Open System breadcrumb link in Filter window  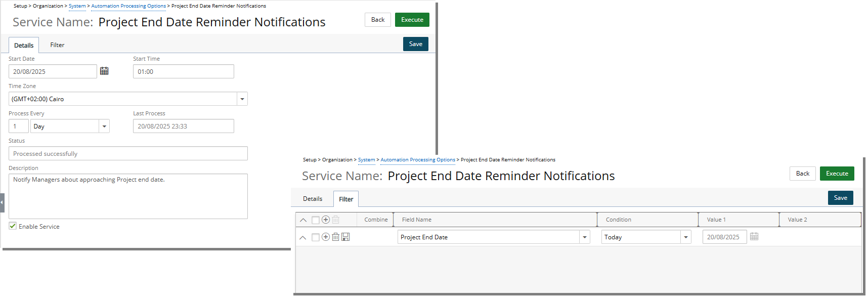coord(367,160)
